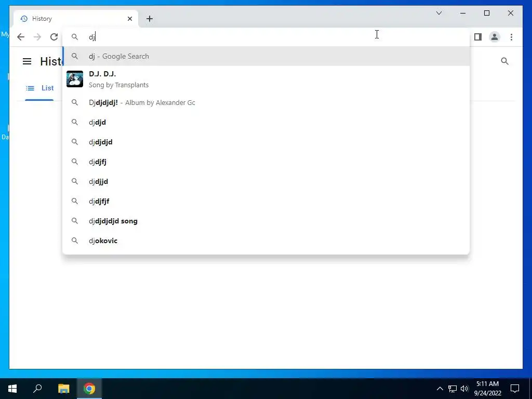Screen dimensions: 532x399
Task: Reload the History page
Action: coord(54,37)
